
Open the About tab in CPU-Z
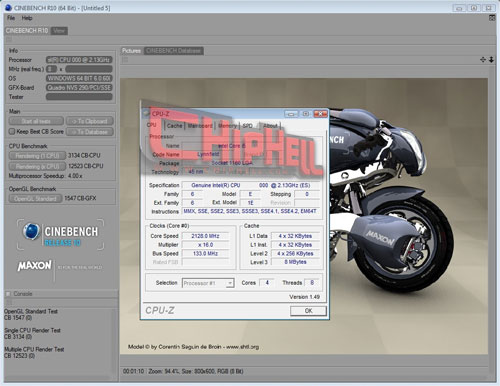pos(270,126)
